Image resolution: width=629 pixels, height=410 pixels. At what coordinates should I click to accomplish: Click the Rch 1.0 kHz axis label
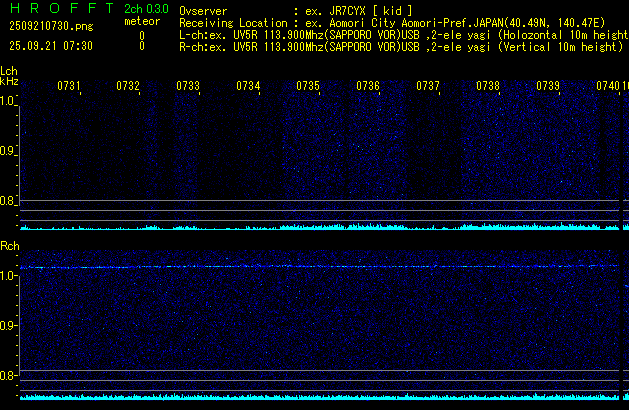[x=8, y=274]
